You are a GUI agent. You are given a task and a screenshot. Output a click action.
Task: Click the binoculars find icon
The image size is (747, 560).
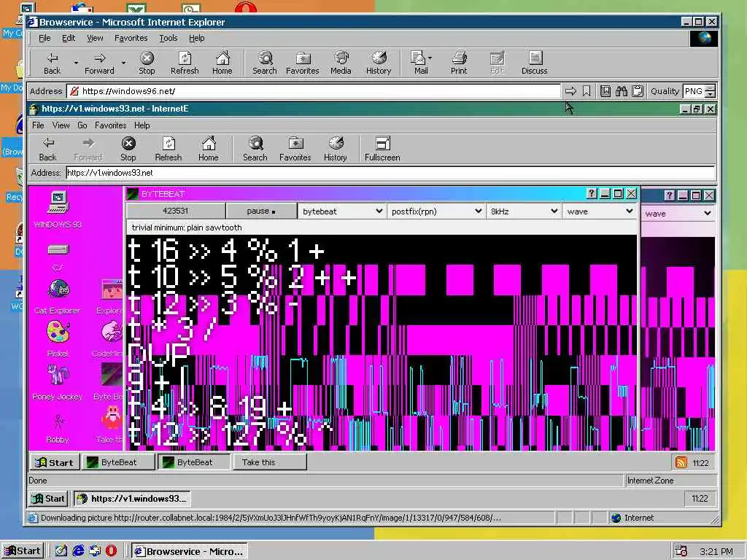tap(622, 91)
